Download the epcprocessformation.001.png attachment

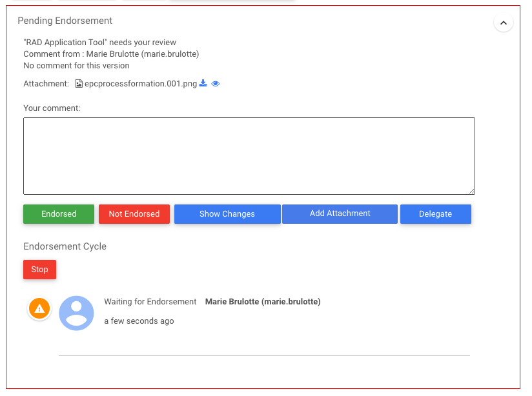pos(203,84)
